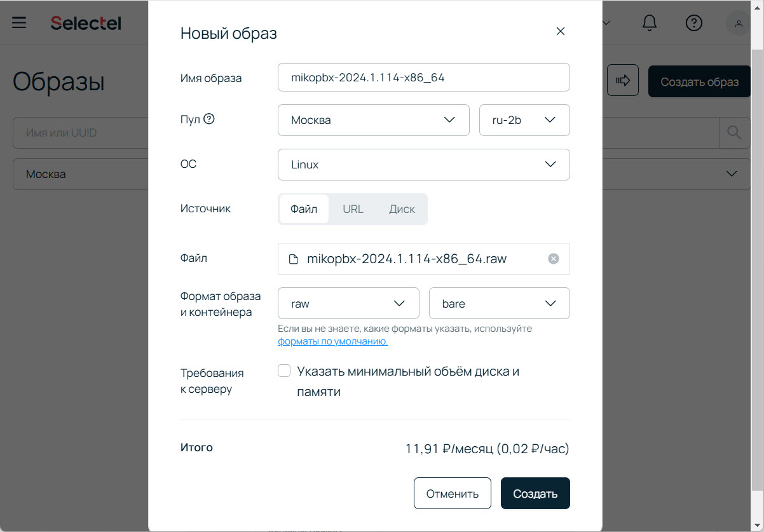The image size is (764, 532).
Task: Expand the raw image format dropdown
Action: coord(348,304)
